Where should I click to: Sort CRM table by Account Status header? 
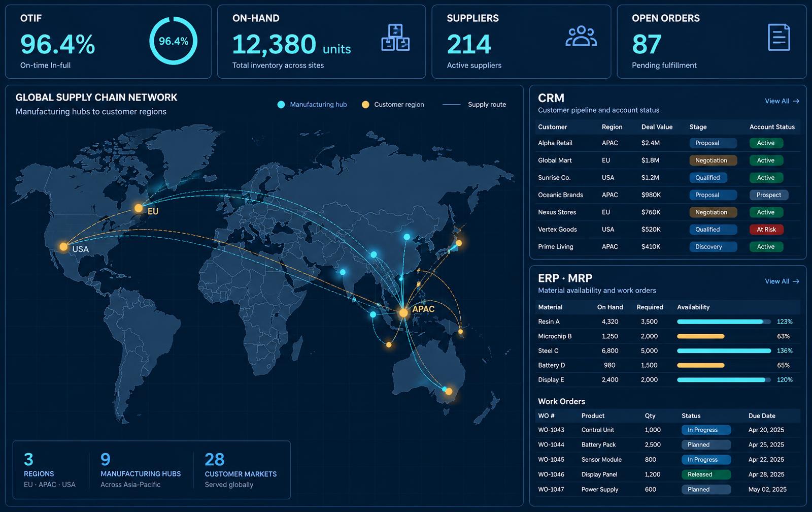772,127
